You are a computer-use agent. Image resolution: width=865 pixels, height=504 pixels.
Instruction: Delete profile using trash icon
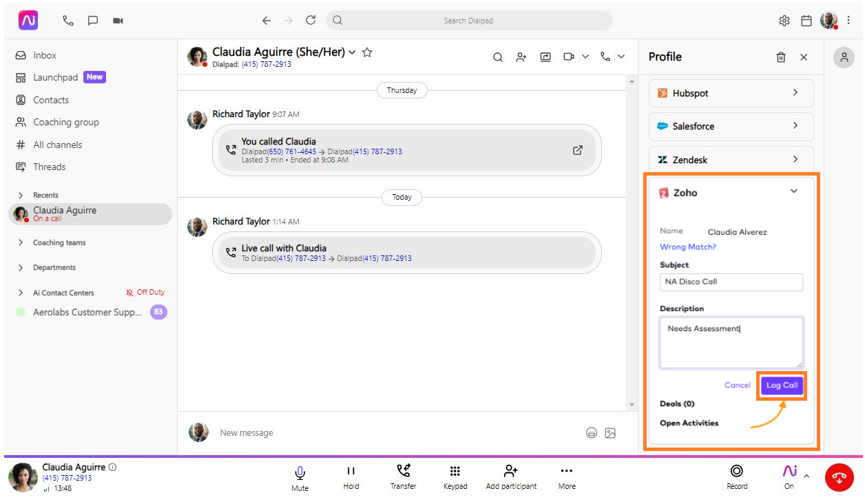click(781, 57)
